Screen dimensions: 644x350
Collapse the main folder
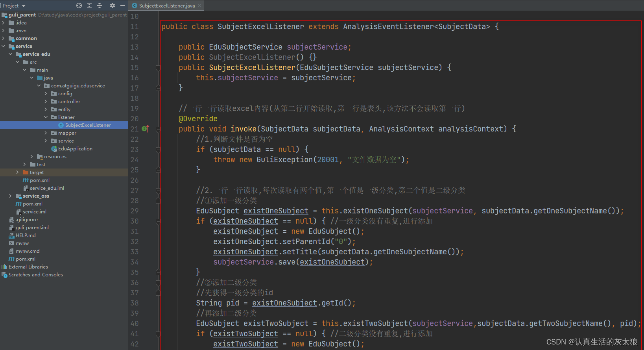click(x=25, y=70)
